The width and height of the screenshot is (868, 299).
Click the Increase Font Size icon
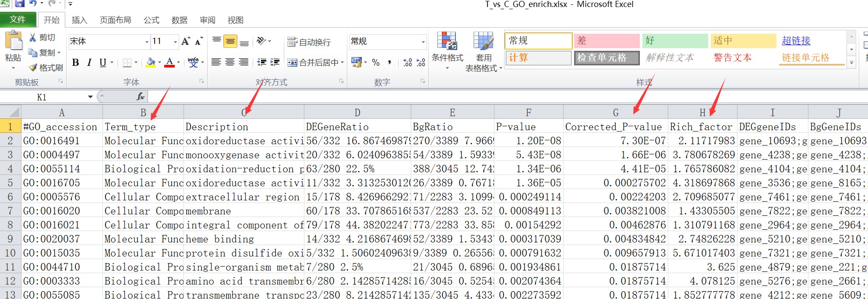tap(186, 41)
